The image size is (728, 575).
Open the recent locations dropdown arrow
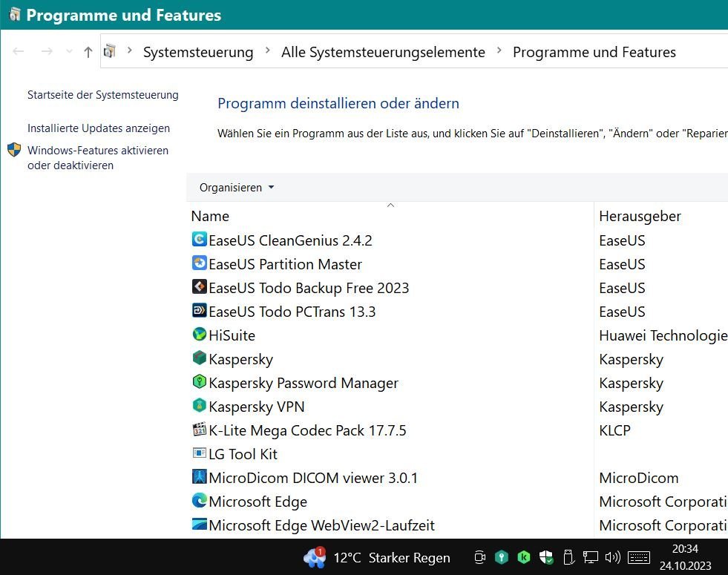click(x=70, y=52)
